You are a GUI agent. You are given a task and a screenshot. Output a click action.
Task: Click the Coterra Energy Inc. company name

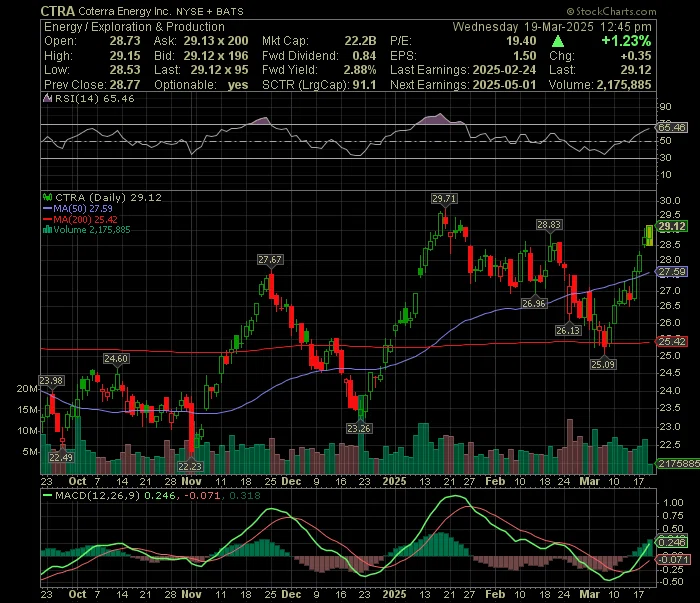click(125, 11)
